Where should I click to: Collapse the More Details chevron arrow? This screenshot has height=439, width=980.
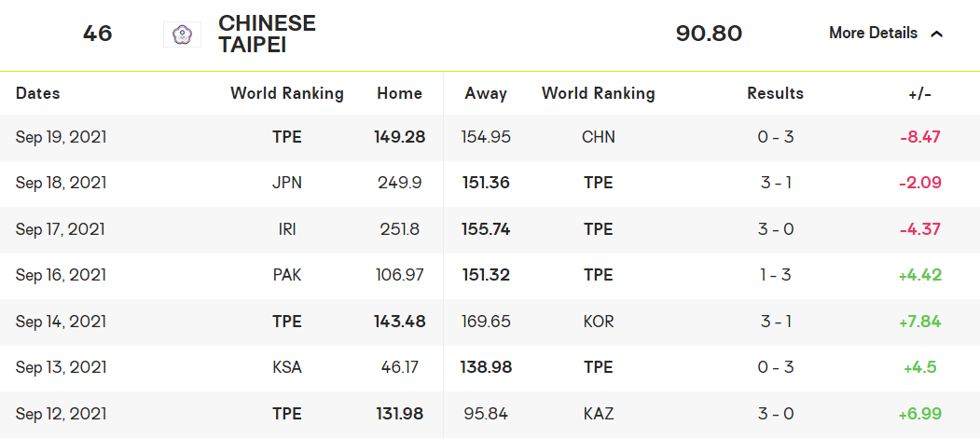[x=937, y=34]
